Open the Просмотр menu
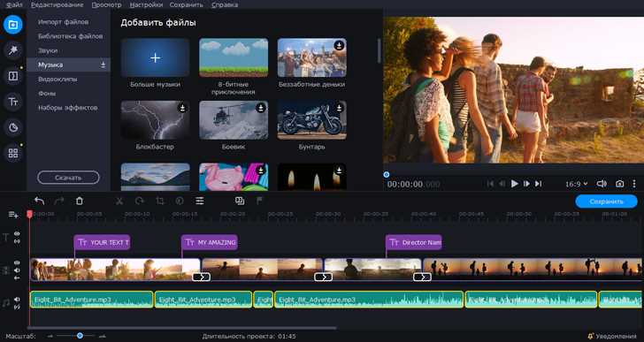 (x=106, y=5)
